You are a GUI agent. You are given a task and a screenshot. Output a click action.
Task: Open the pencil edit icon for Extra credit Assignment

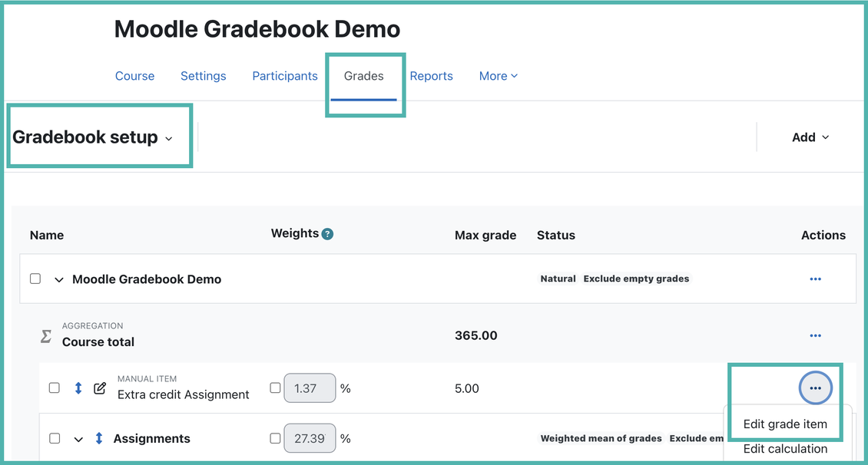[x=100, y=387]
